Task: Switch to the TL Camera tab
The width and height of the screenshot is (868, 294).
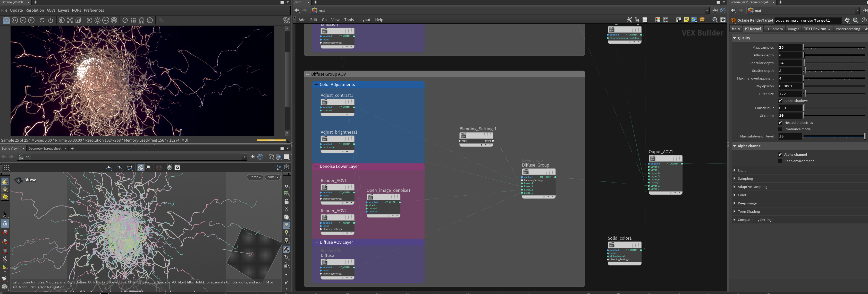Action: click(x=774, y=29)
